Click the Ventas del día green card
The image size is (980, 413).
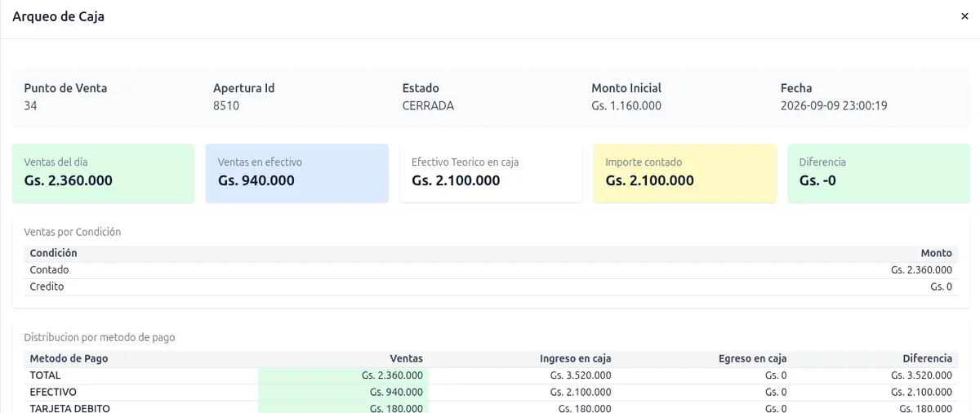pyautogui.click(x=104, y=173)
